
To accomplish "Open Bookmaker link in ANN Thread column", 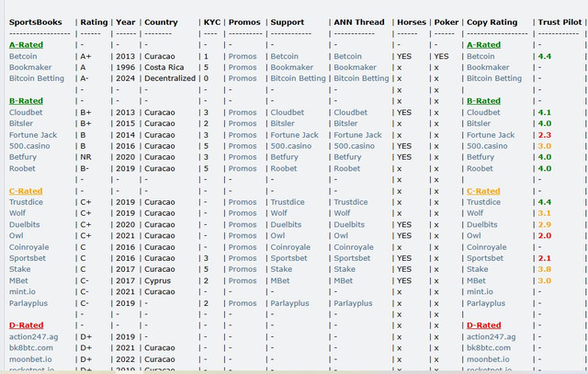I will coord(355,67).
